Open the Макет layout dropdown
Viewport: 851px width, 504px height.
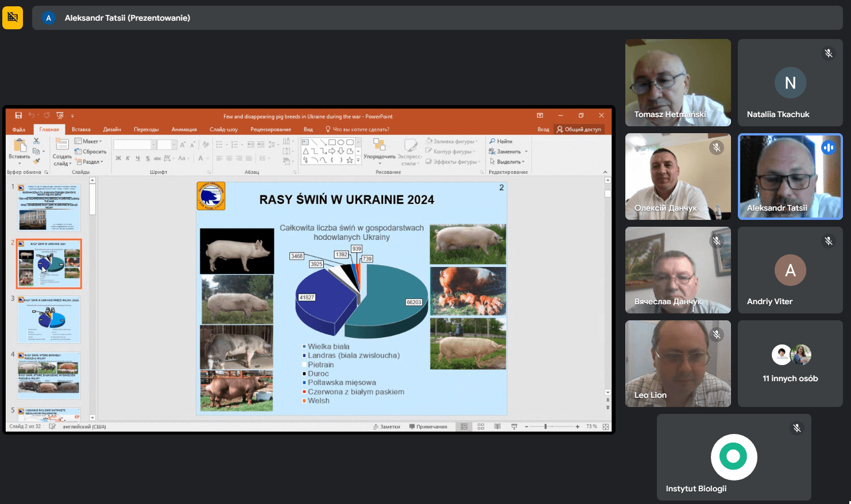(x=88, y=141)
